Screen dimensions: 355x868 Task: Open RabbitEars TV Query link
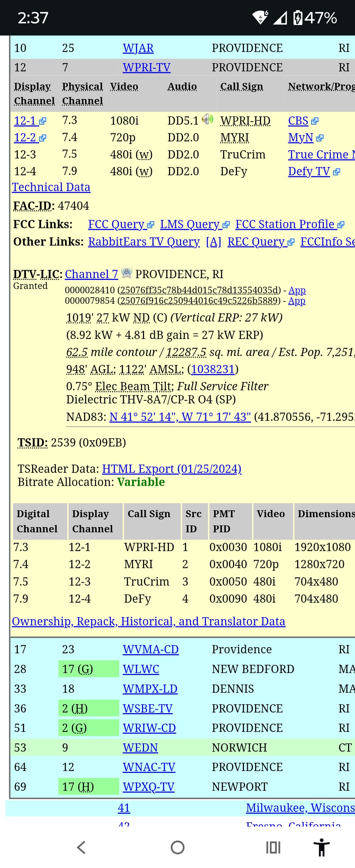pyautogui.click(x=144, y=242)
